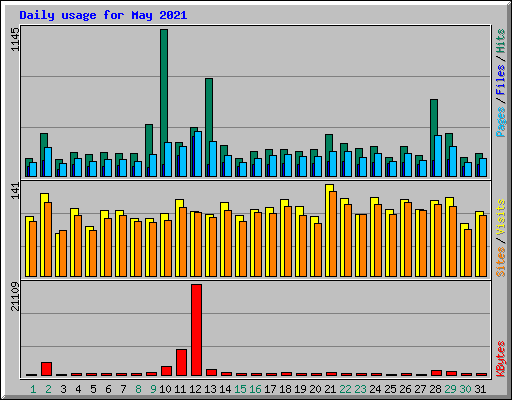This screenshot has width=512, height=400.
Task: Click day label 25 on x-axis
Action: pos(390,389)
